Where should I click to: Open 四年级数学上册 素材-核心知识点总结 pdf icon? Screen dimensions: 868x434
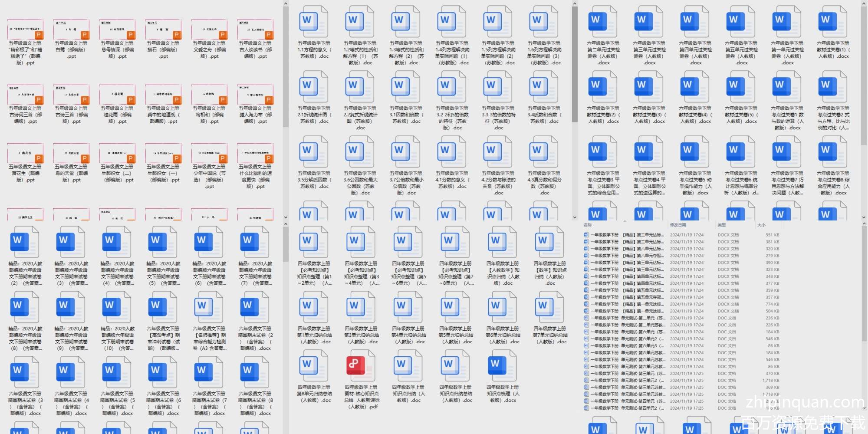361,366
